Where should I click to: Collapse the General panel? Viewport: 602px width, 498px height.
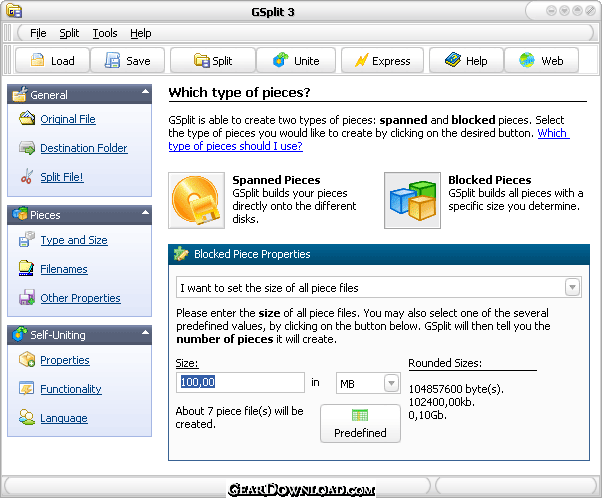click(145, 92)
